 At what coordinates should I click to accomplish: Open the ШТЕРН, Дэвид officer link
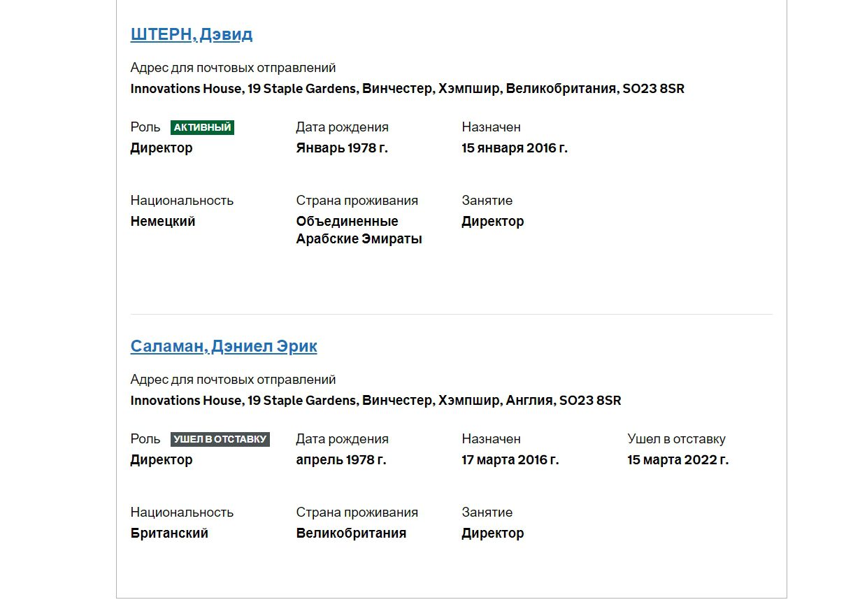tap(191, 34)
